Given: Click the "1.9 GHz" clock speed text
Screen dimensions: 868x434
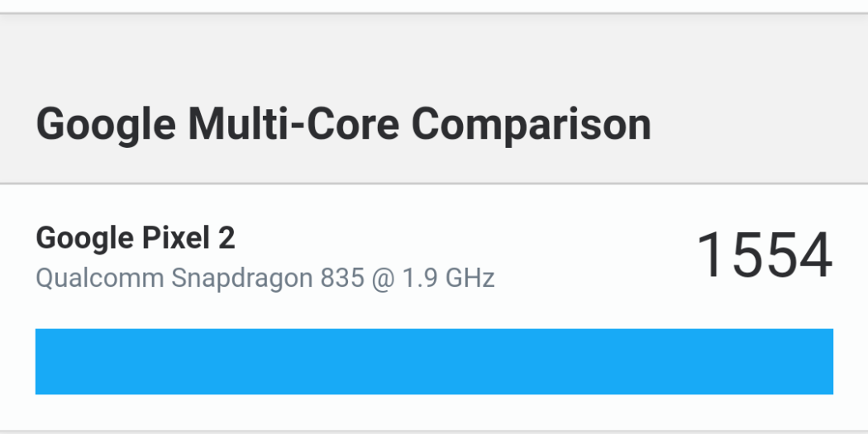Looking at the screenshot, I should (448, 278).
